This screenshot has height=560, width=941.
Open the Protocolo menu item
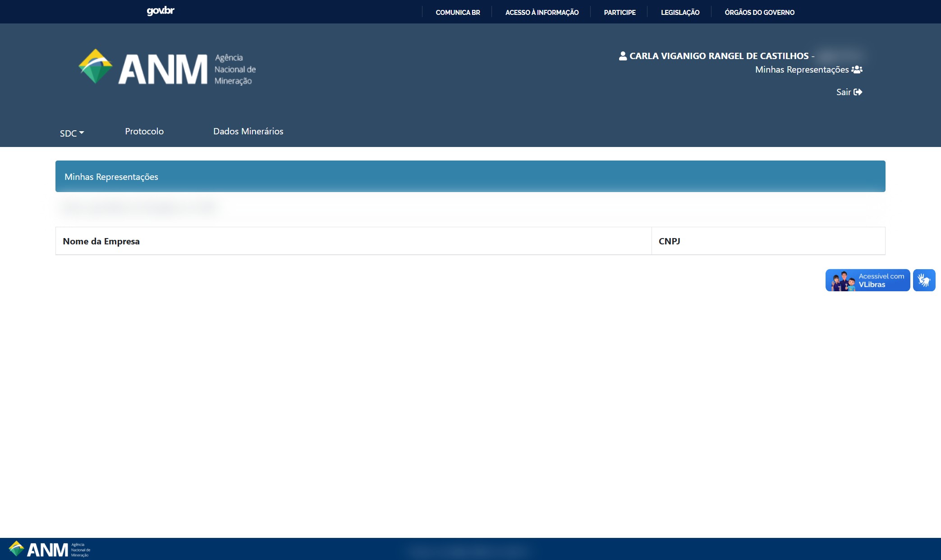(x=144, y=131)
